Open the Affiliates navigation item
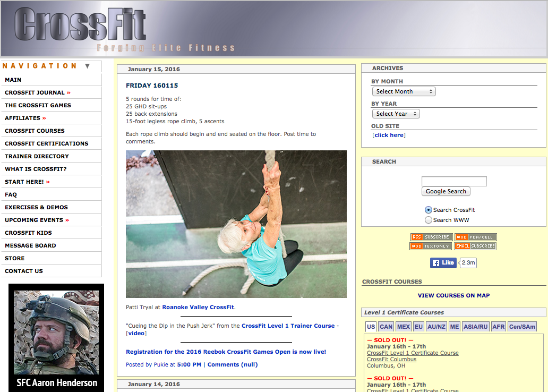 click(x=52, y=118)
